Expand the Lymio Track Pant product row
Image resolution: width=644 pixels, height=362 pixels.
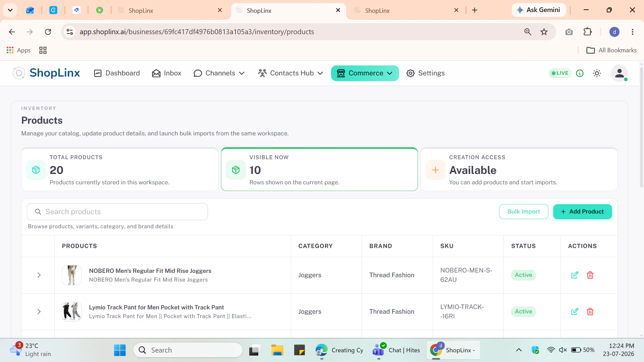click(x=39, y=311)
